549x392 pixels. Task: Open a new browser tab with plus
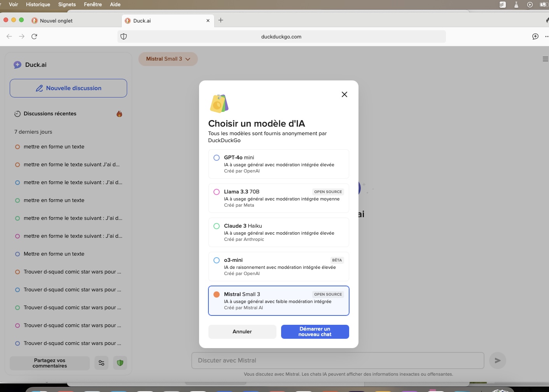[x=221, y=20]
